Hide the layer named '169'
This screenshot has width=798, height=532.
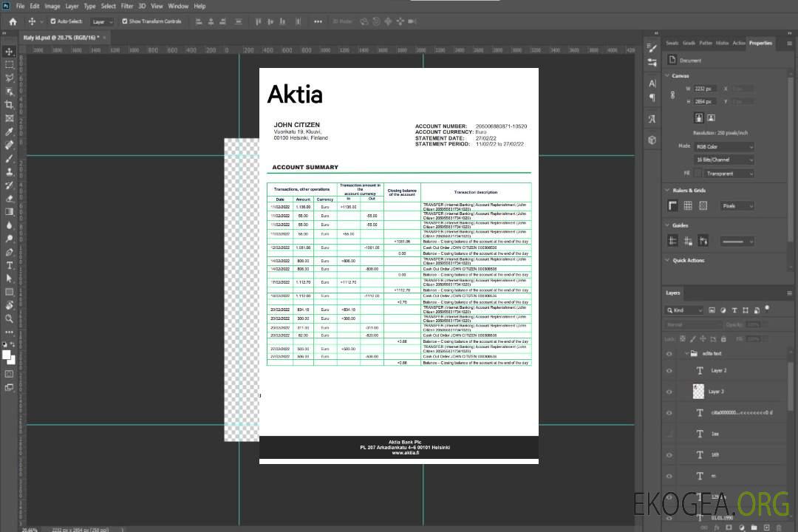point(669,455)
